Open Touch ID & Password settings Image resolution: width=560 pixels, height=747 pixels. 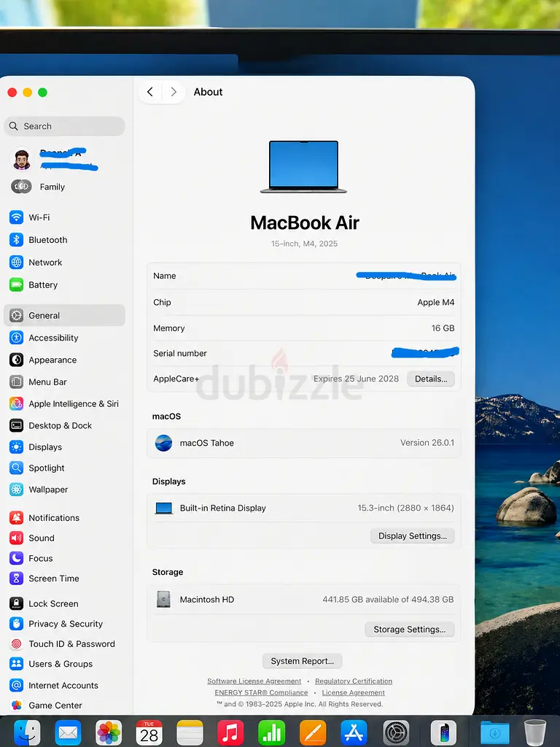(x=63, y=643)
